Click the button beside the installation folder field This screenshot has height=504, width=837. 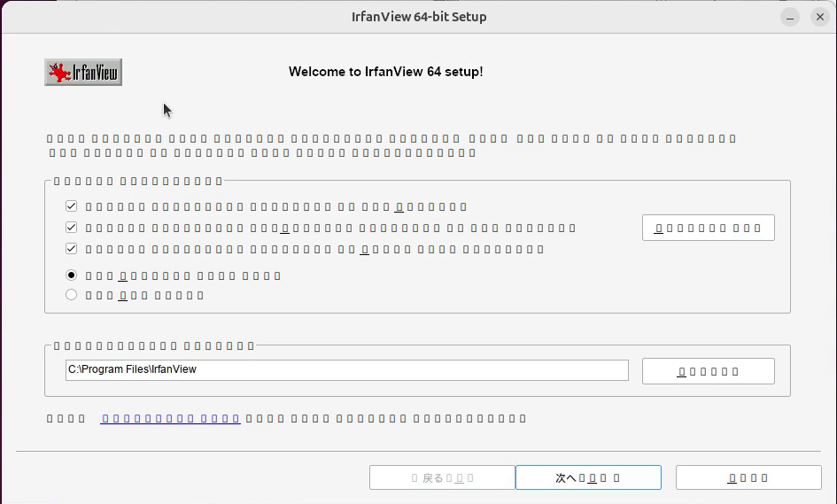[x=709, y=371]
